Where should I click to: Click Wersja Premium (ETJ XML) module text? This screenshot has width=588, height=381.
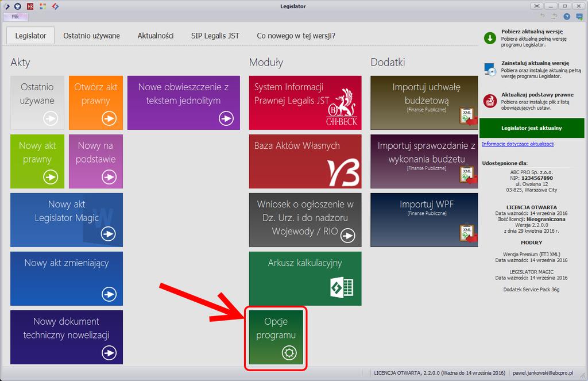click(x=531, y=255)
